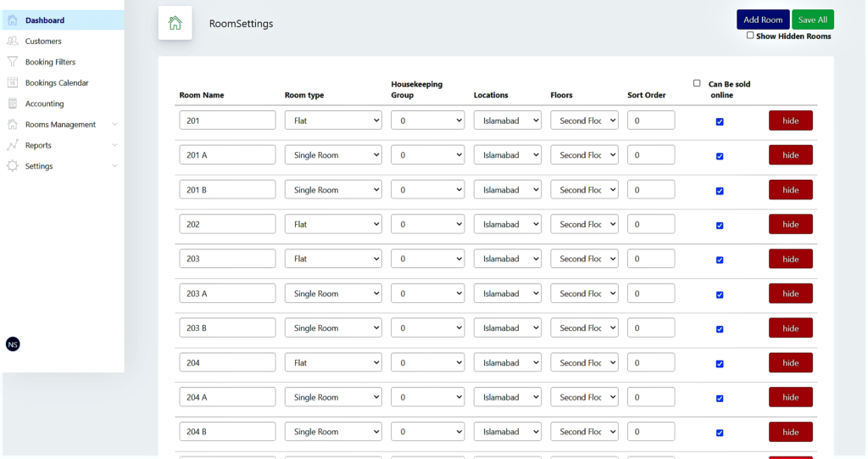The width and height of the screenshot is (868, 459).
Task: Click the Customers people icon in sidebar
Action: click(x=12, y=41)
